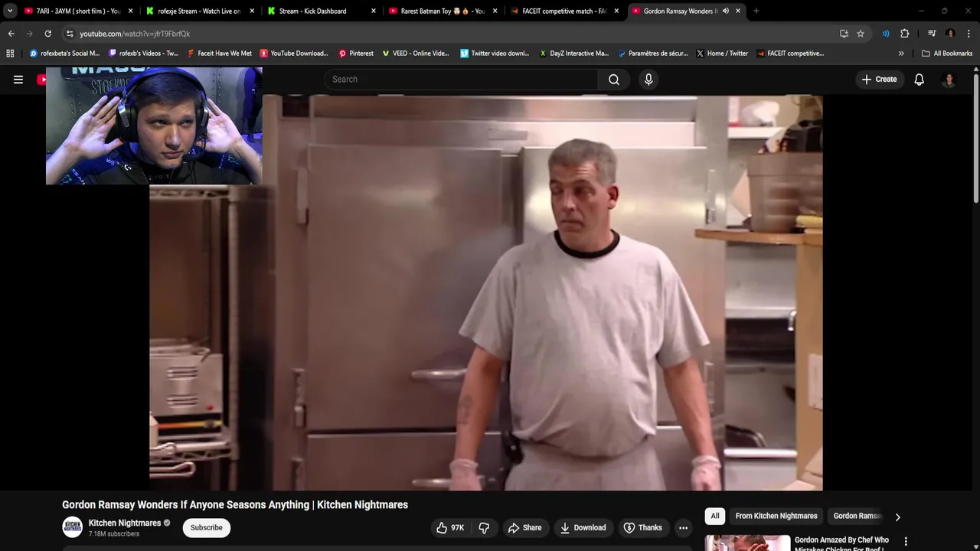
Task: Open options for Gordon Amazed By Chef video
Action: 906,542
